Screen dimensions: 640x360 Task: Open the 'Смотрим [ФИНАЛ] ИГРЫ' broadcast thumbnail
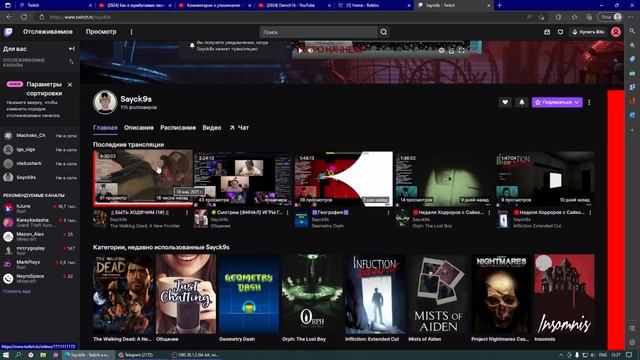click(244, 178)
